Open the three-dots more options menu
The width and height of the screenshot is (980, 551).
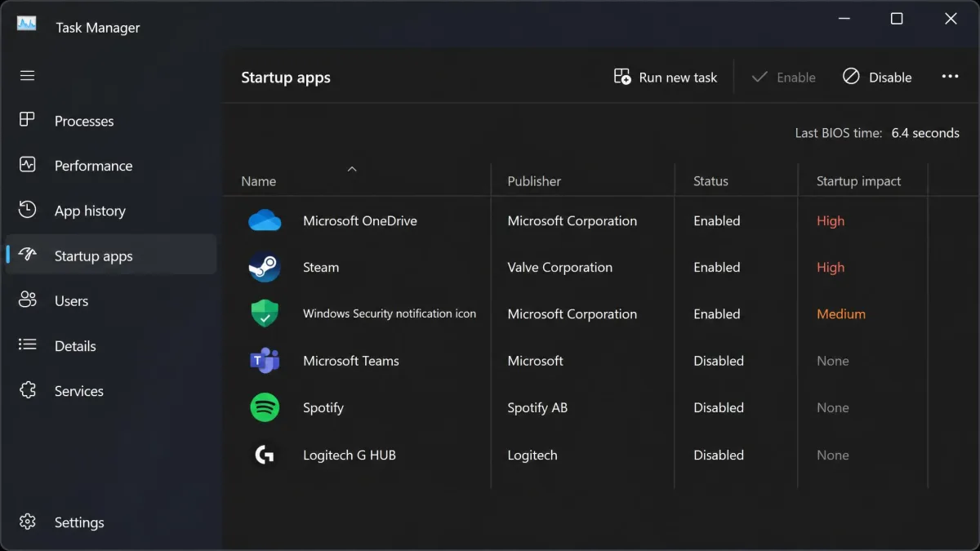tap(950, 77)
